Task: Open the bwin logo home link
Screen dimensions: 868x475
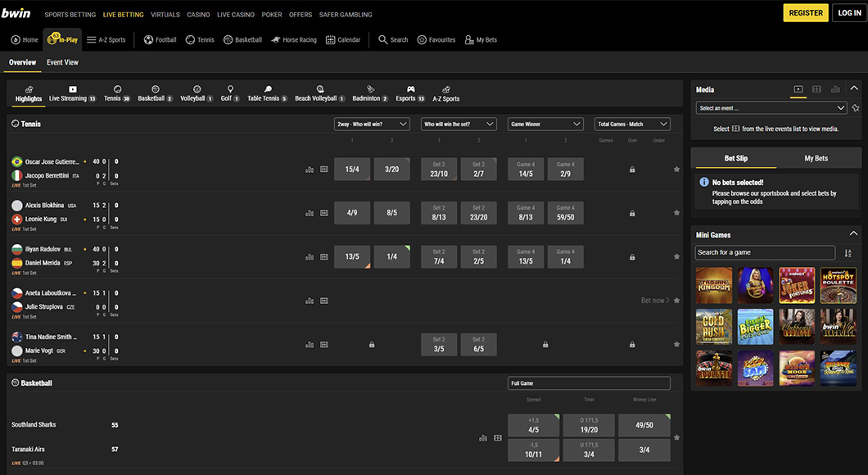Action: tap(16, 13)
